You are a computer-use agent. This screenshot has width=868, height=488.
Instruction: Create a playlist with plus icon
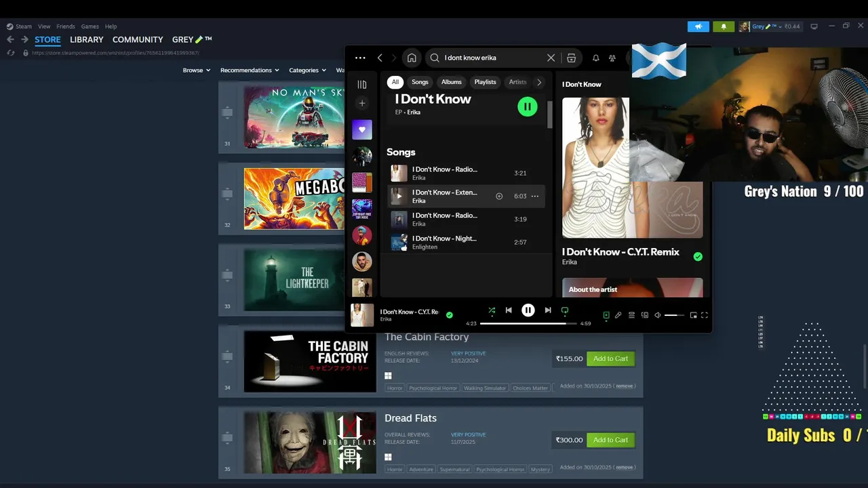pyautogui.click(x=362, y=103)
